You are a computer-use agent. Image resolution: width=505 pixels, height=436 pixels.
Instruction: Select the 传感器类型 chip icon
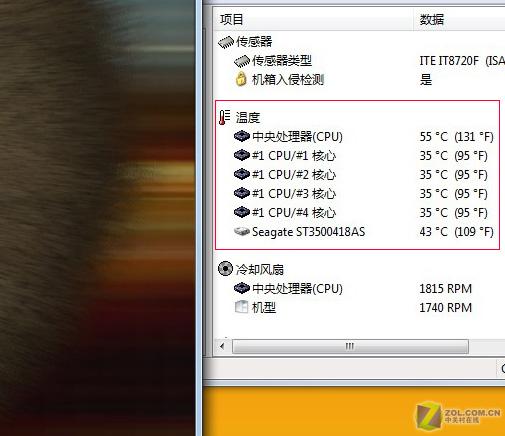[x=242, y=61]
